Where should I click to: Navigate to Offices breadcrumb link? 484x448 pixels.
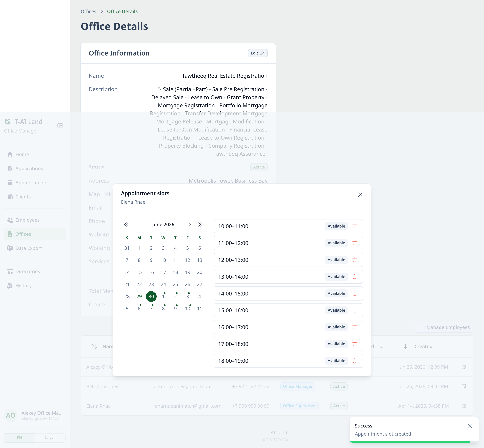(88, 11)
